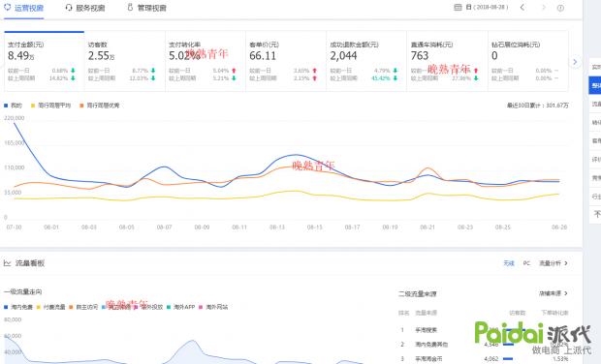601x364 pixels.
Task: Click the 最近30日累计 301.67万 text
Action: [537, 106]
